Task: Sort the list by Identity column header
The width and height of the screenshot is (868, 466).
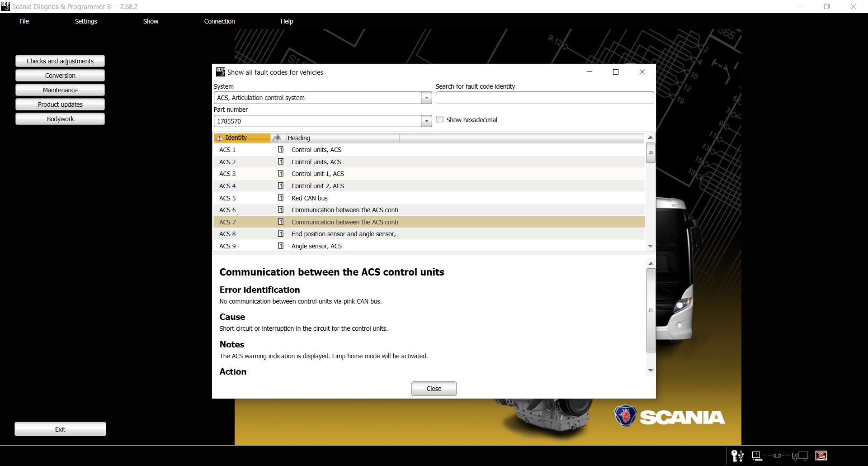Action: click(x=242, y=138)
